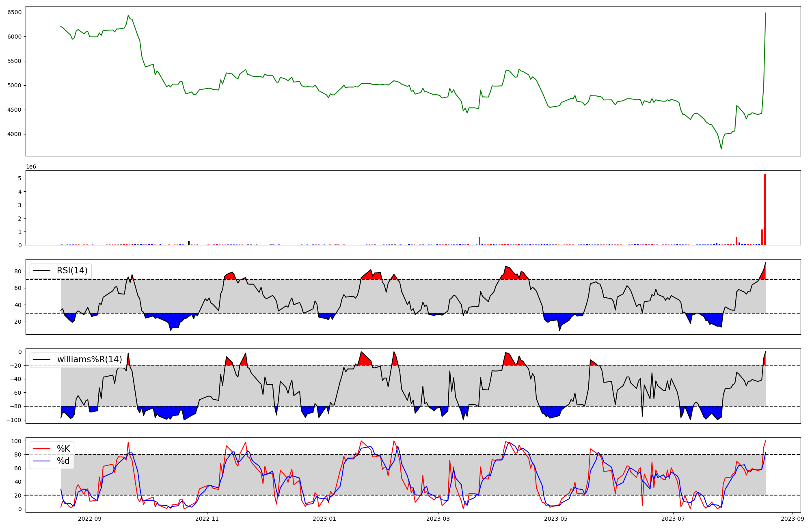This screenshot has width=812, height=528.
Task: Click the black volume bar near 2022-10
Action: (x=189, y=243)
